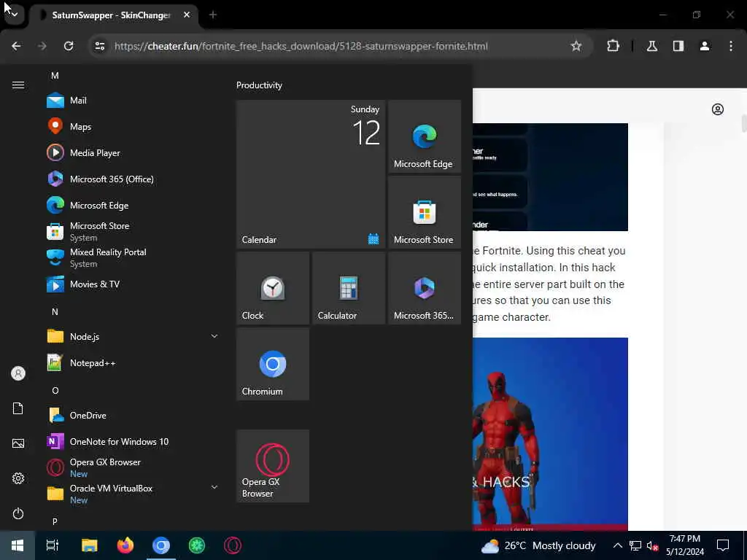Open the Calendar tile showing Sunday 12
This screenshot has height=560, width=747.
tap(311, 174)
